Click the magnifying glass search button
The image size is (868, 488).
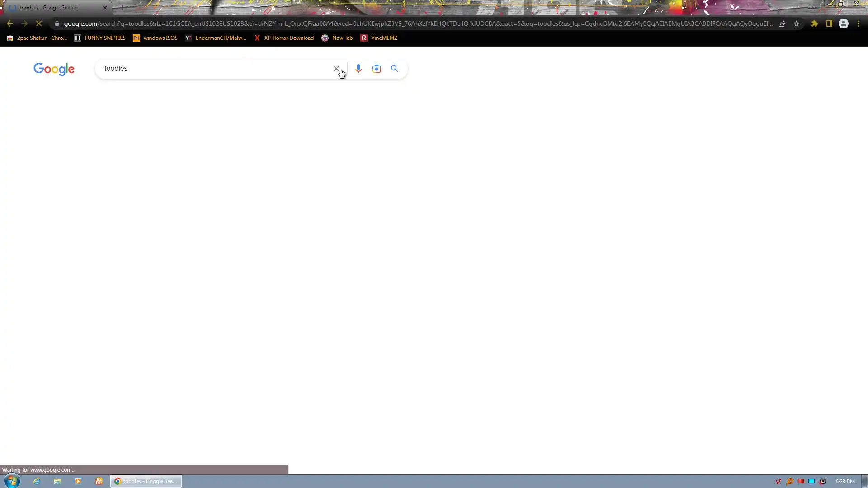(395, 69)
